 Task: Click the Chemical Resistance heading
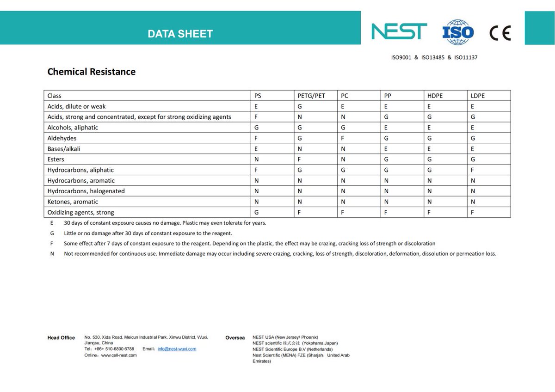(x=91, y=72)
